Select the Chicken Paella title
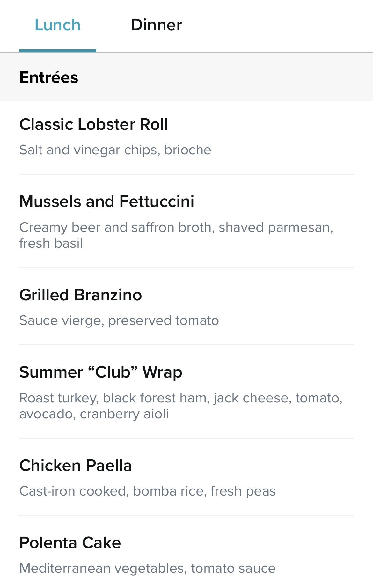 point(76,466)
